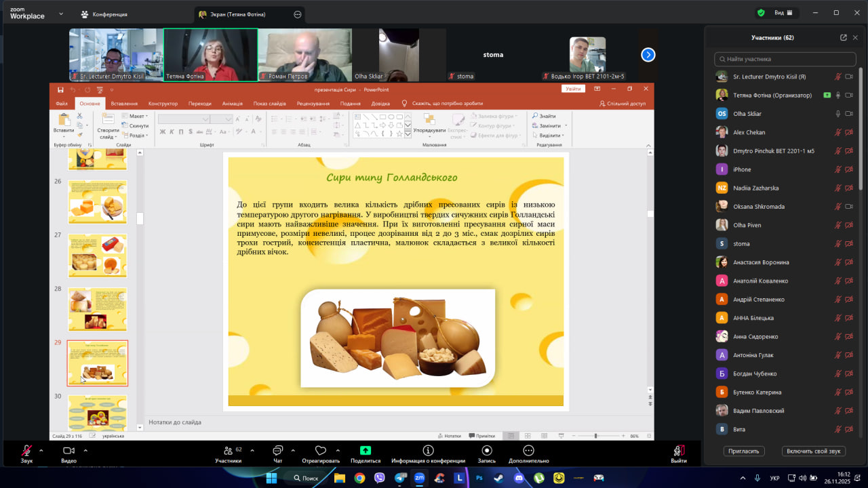Open Отреагировать reactions
This screenshot has height=488, width=868.
(x=321, y=451)
